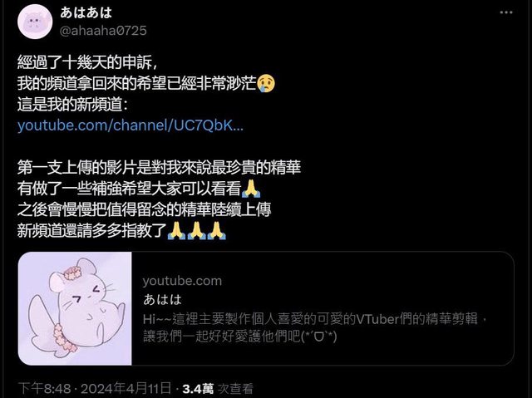Click the あはあは profile avatar picture
Viewport: 532px width, 398px height.
tap(35, 22)
